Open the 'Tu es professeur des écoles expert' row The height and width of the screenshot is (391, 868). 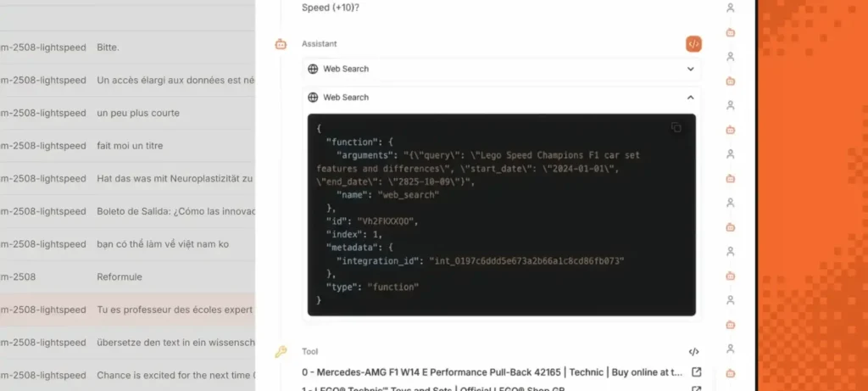174,310
